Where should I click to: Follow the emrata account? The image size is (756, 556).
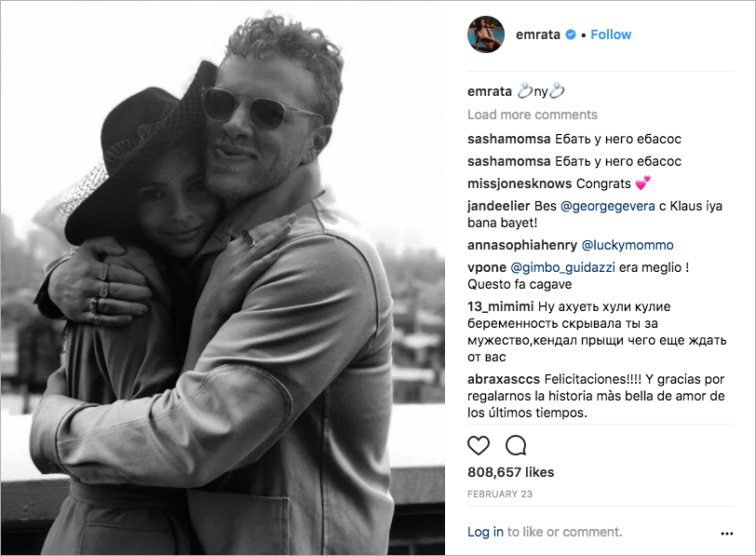pyautogui.click(x=611, y=34)
